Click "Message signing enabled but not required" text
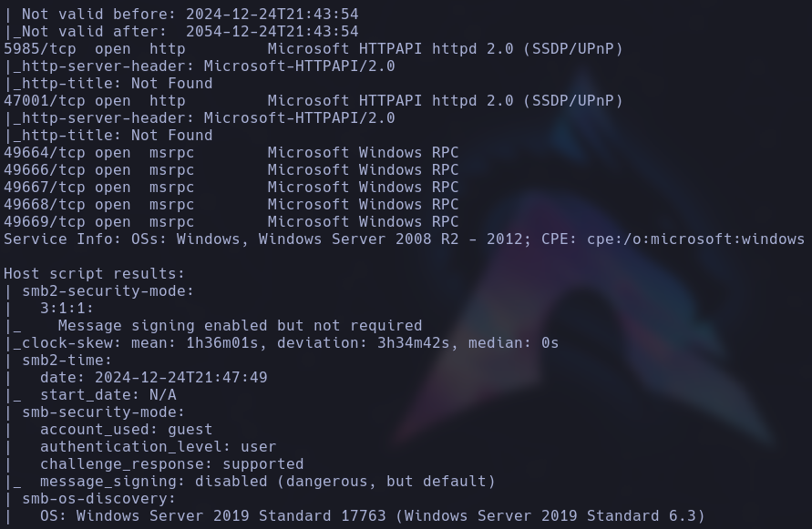The height and width of the screenshot is (529, 812). (240, 325)
